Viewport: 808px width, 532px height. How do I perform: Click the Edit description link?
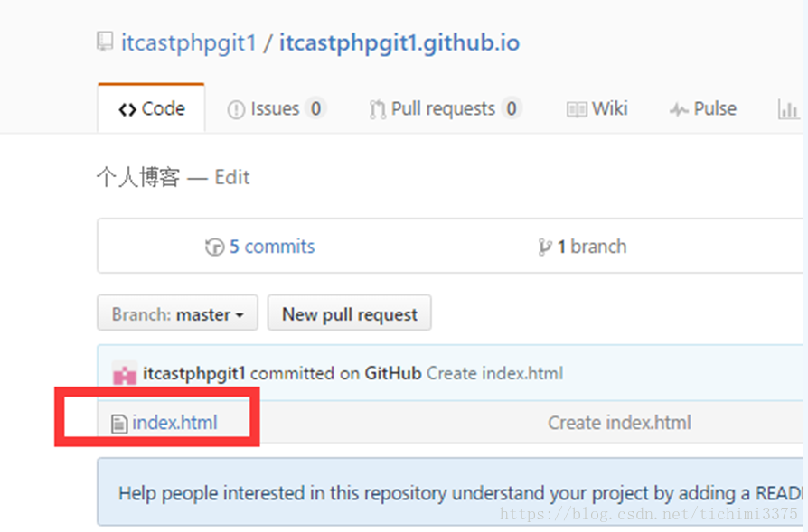point(232,178)
